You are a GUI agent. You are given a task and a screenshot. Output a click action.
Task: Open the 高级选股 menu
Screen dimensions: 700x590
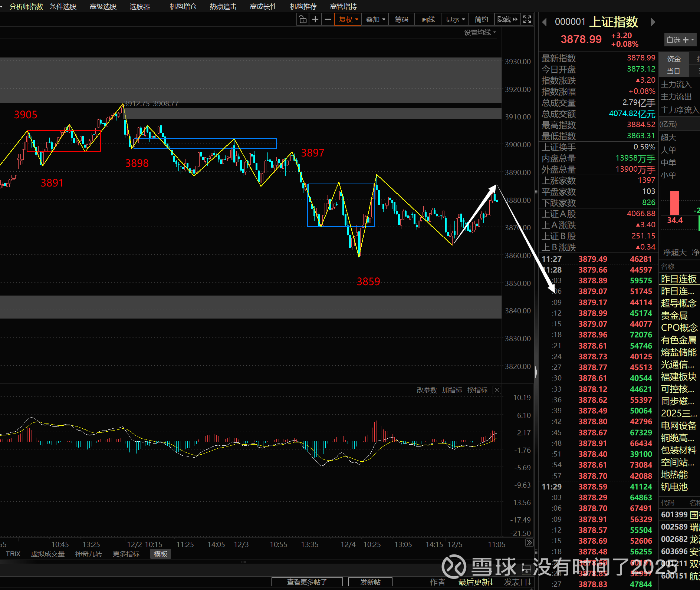103,6
